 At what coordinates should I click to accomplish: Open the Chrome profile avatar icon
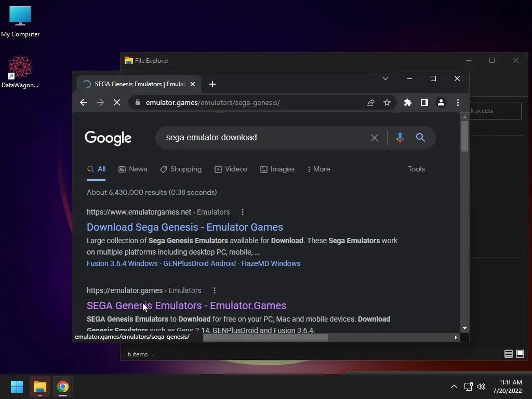click(x=441, y=102)
